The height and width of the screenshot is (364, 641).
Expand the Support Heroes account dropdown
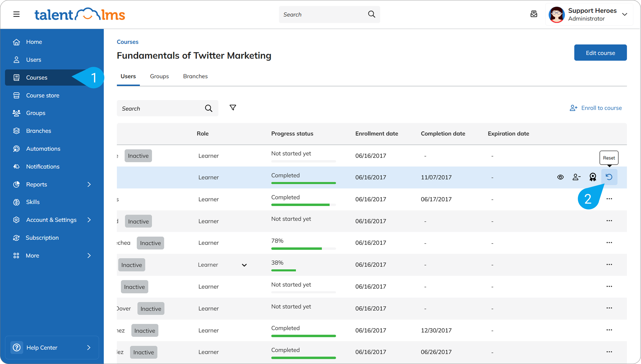[625, 14]
